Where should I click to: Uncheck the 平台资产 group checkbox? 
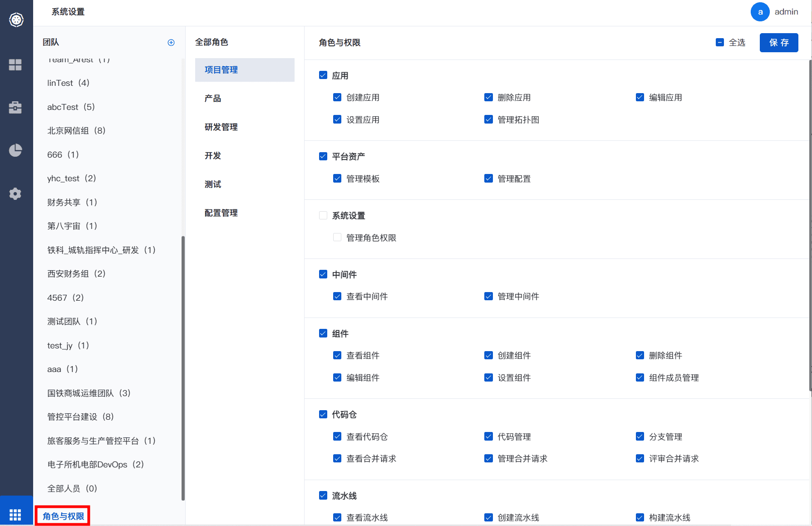pos(323,156)
